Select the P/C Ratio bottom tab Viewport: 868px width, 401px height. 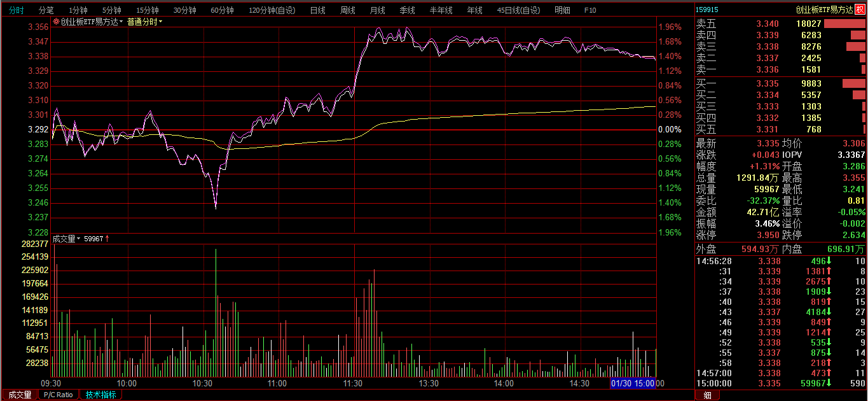point(59,395)
